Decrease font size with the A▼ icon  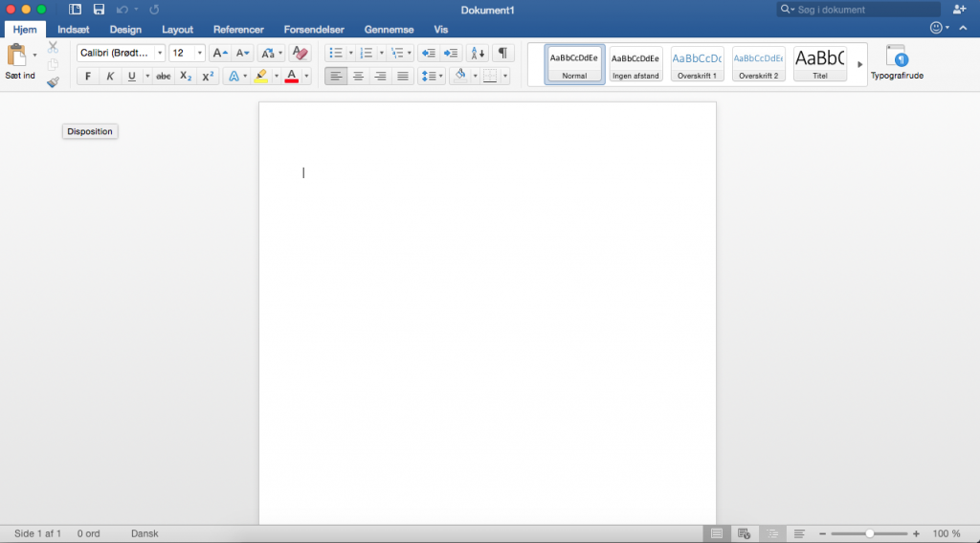coord(242,54)
